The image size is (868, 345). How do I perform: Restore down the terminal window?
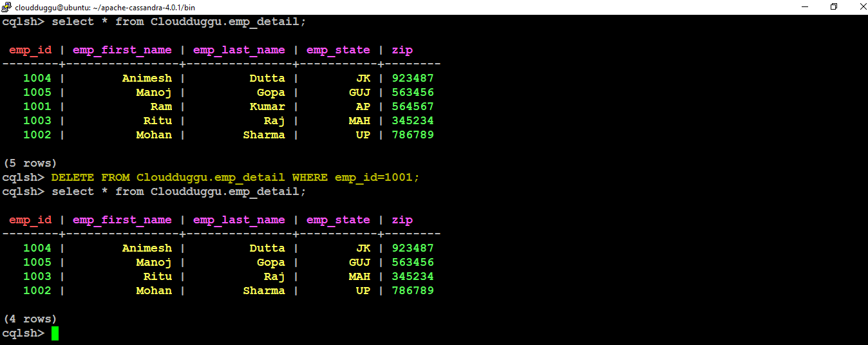pyautogui.click(x=834, y=7)
